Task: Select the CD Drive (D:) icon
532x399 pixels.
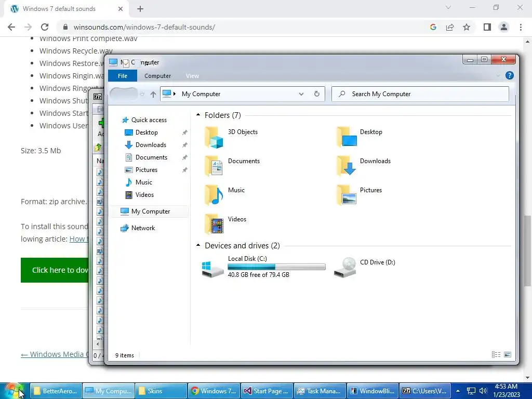Action: click(x=345, y=268)
